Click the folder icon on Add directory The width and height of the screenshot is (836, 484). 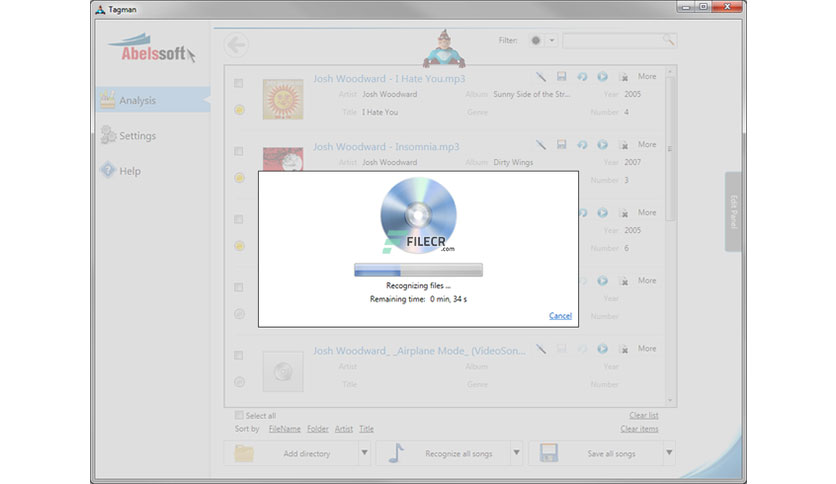(244, 453)
